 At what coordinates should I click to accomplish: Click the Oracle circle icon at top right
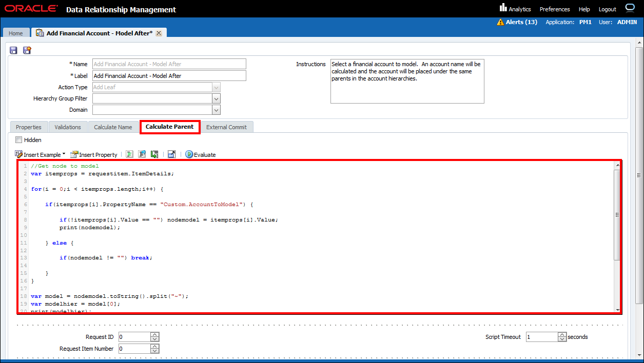coord(630,7)
